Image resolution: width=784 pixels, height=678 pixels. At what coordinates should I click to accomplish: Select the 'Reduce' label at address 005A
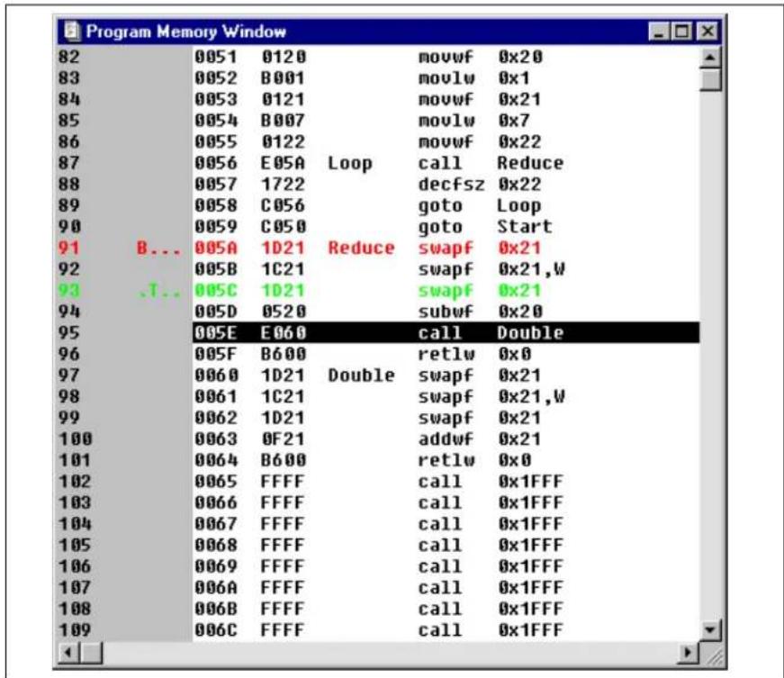pyautogui.click(x=361, y=248)
